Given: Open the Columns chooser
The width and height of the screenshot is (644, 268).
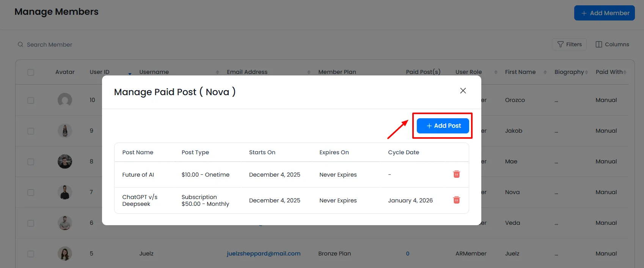Looking at the screenshot, I should [x=612, y=44].
